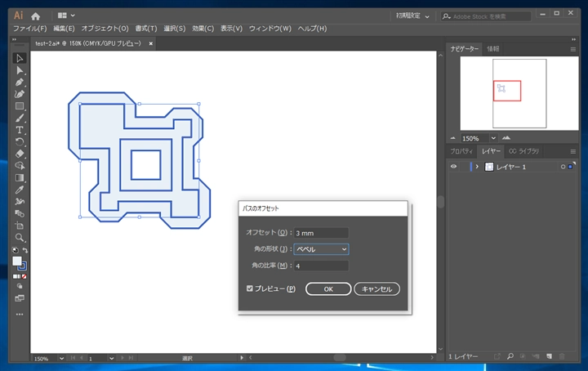
Task: Click the Fill color swatch
Action: click(x=17, y=261)
